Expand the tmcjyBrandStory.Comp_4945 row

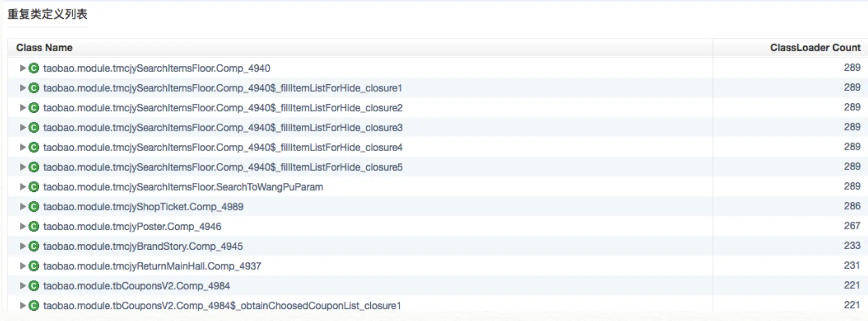pos(22,246)
